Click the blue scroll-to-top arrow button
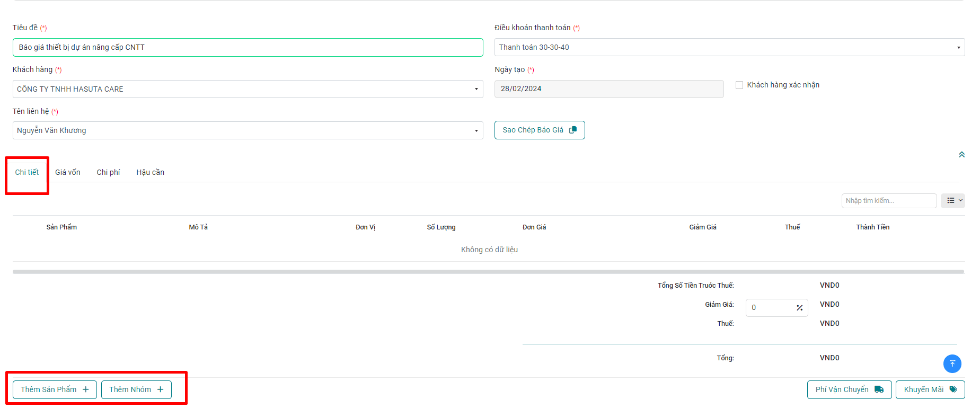Screen dimensions: 980x408 pyautogui.click(x=952, y=363)
